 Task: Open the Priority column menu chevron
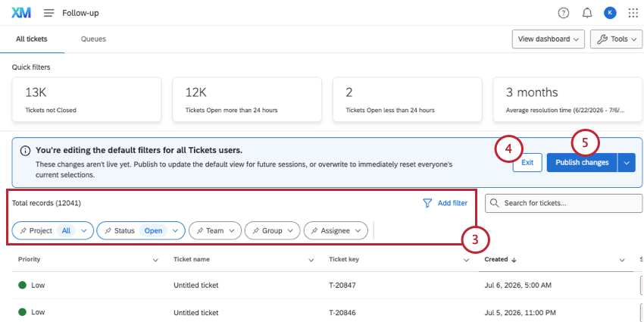point(155,260)
